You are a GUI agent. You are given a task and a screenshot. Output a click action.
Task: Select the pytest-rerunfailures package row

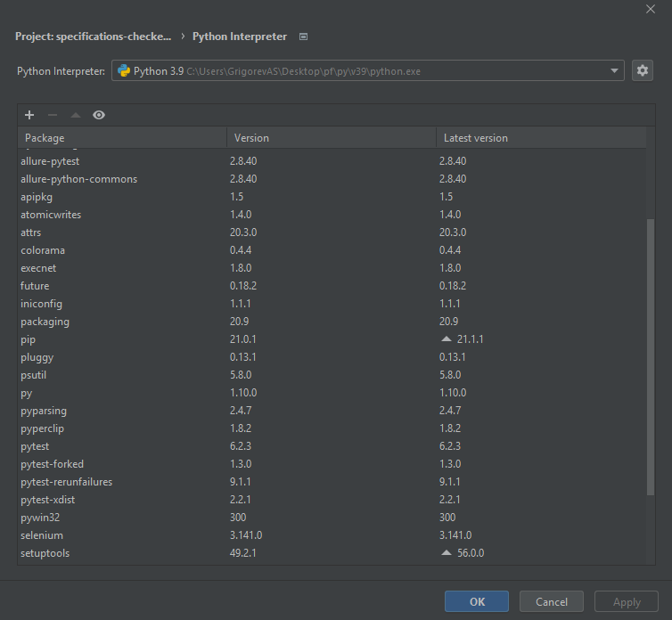pos(332,482)
